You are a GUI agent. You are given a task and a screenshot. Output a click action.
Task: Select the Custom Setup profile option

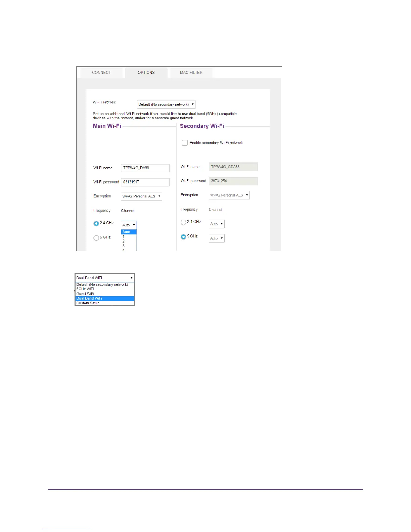pyautogui.click(x=105, y=303)
